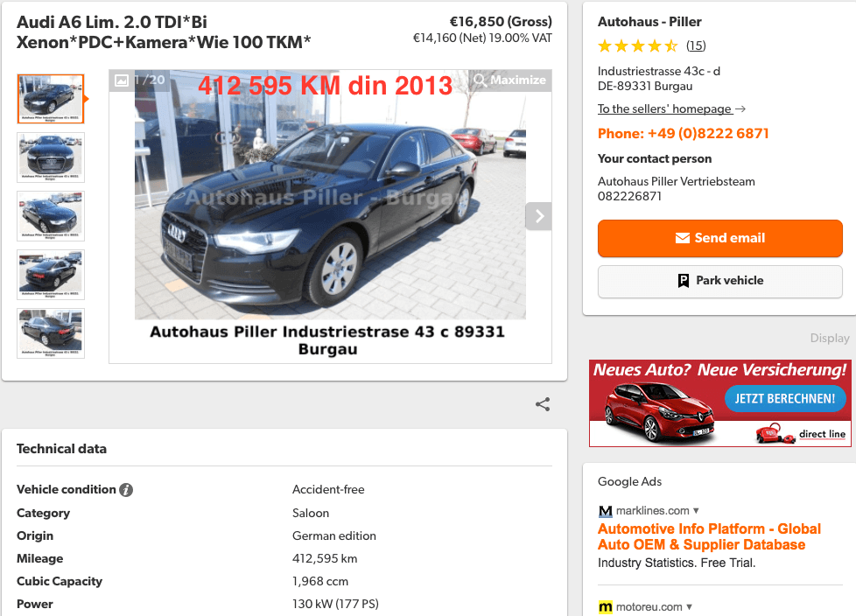Click the seller star rating
The image size is (856, 616).
(638, 45)
